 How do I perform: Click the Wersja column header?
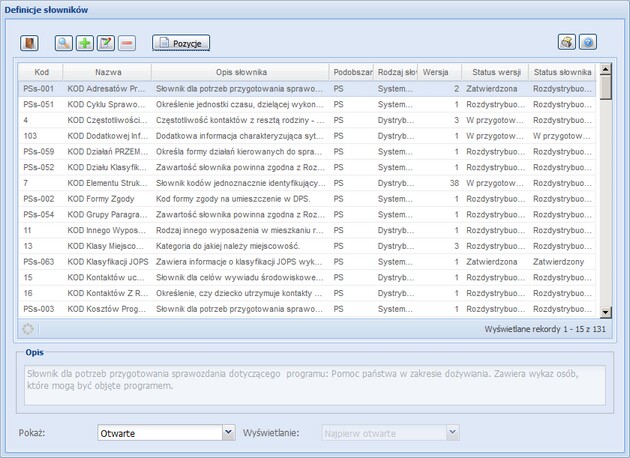point(435,72)
